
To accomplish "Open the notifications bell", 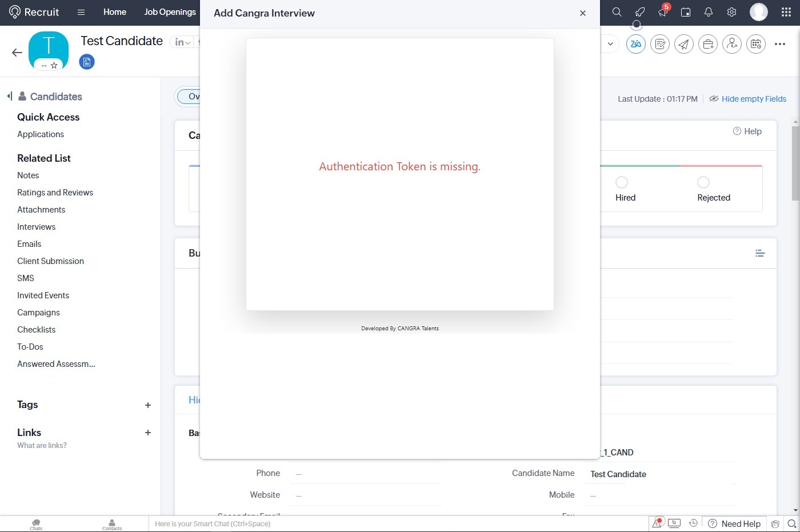I will [x=709, y=12].
